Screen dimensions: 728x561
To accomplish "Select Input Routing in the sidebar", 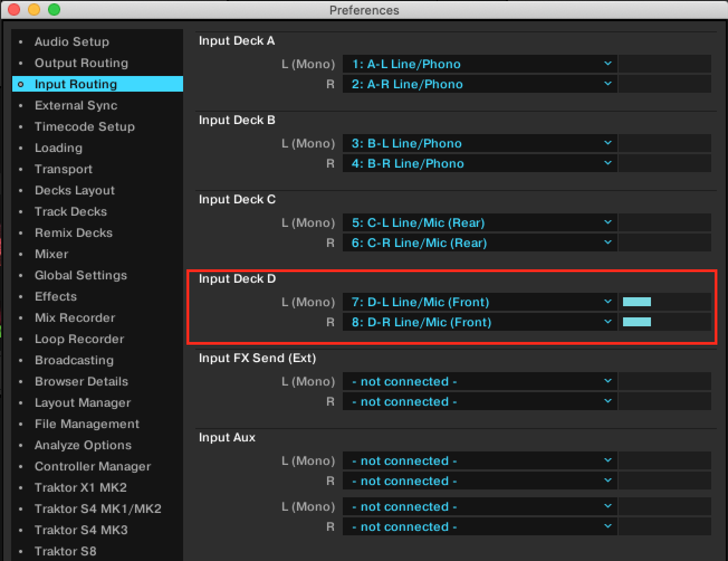I will coord(97,84).
